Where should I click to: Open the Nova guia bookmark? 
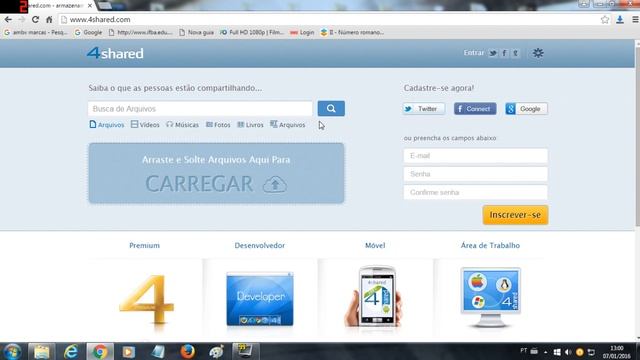point(196,32)
